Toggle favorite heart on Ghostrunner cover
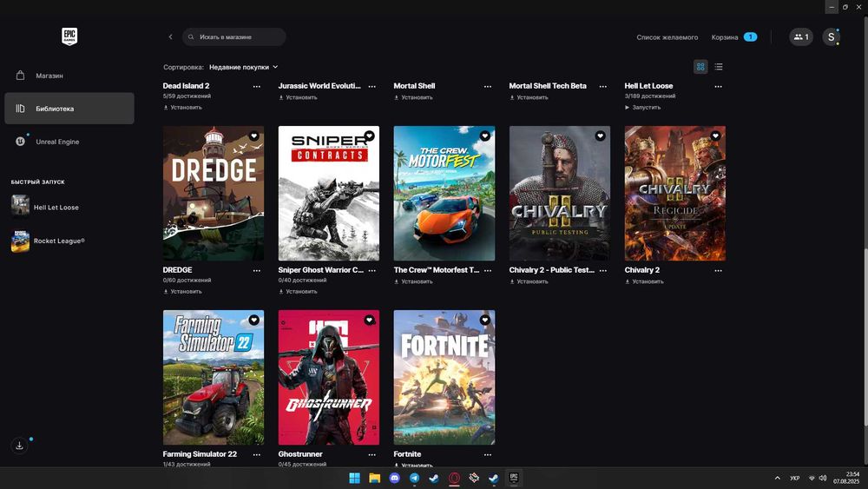 369,320
